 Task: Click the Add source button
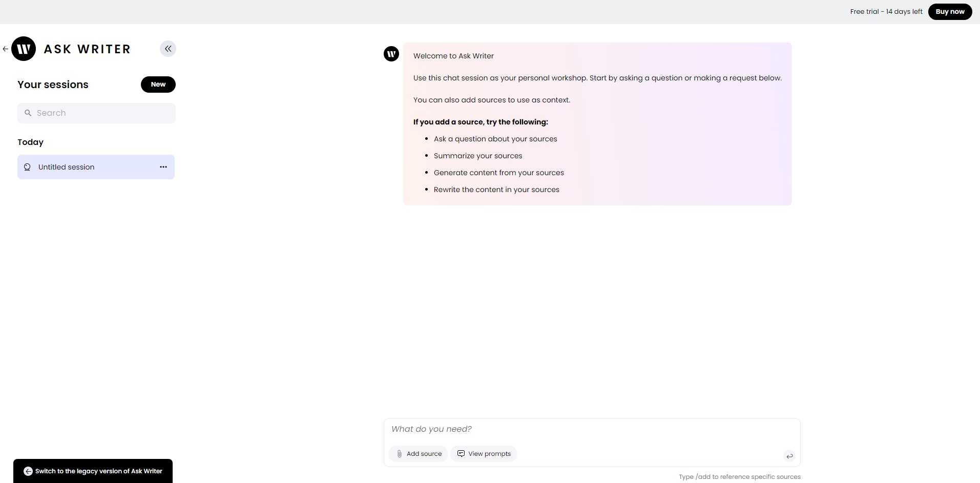point(419,454)
